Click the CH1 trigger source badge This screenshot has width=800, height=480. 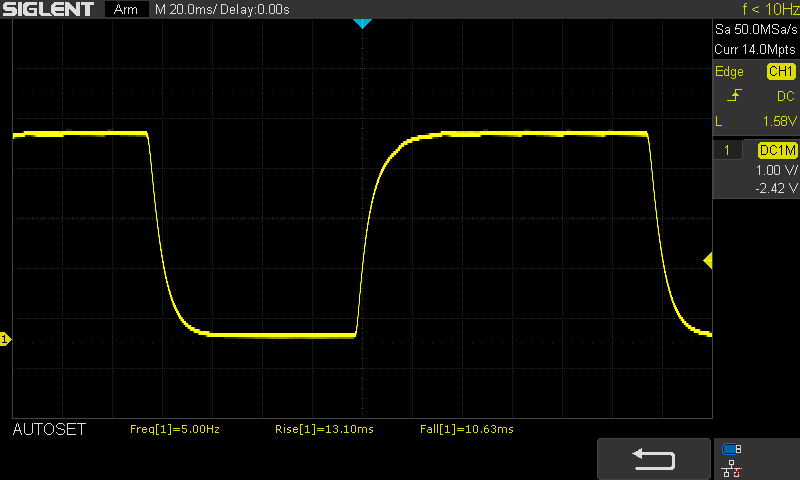coord(781,71)
